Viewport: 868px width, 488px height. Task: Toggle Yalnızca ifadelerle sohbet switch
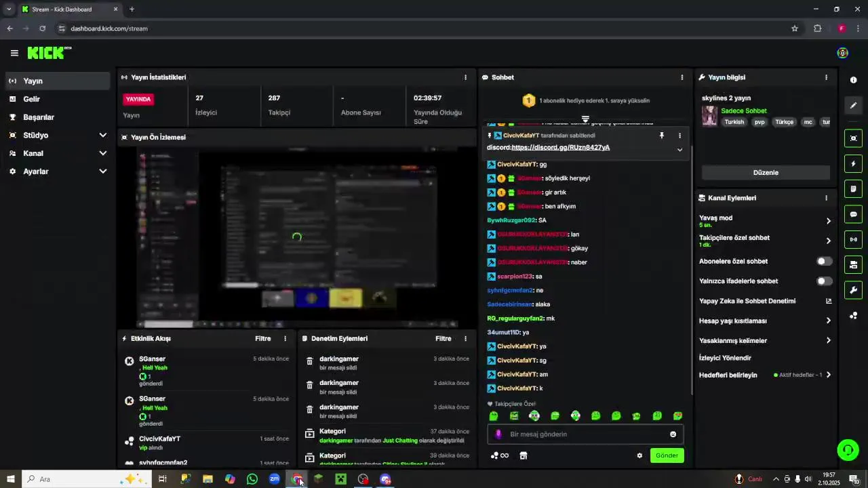coord(824,281)
